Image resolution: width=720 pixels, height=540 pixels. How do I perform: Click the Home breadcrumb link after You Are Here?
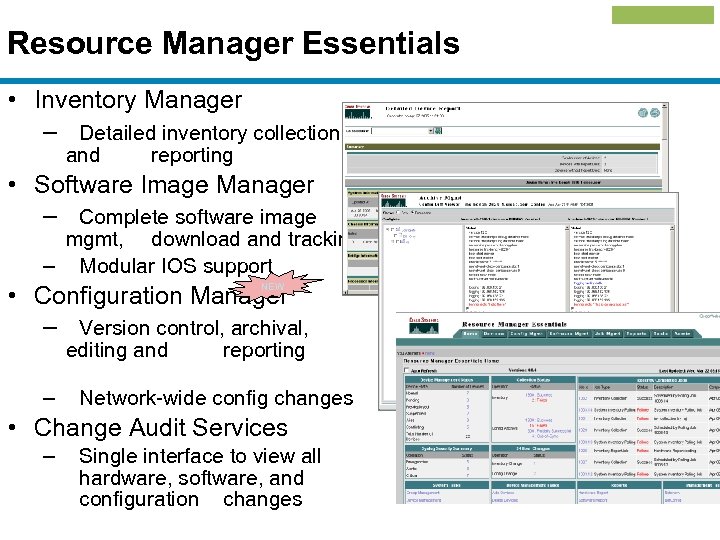(x=430, y=354)
